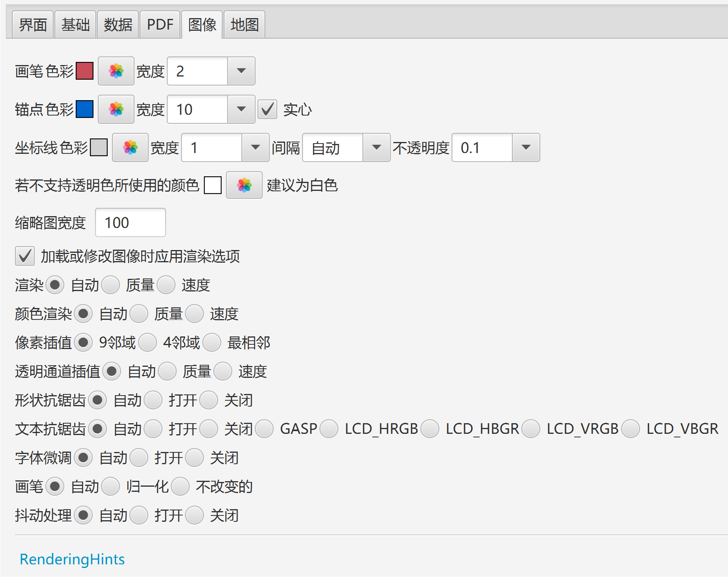The image size is (728, 577).
Task: Select 自动 for 文本抗锯齿
Action: [x=97, y=429]
